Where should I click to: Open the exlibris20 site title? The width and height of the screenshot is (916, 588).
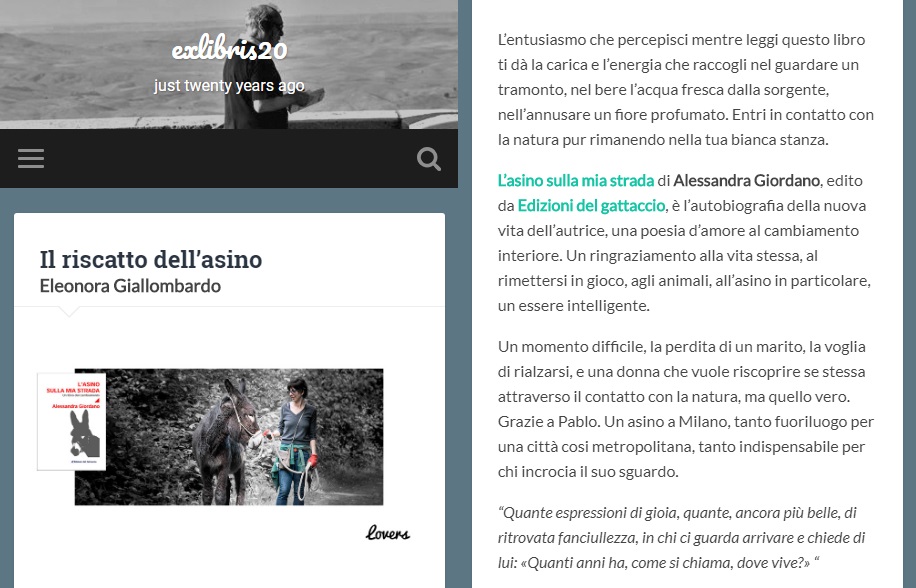(229, 50)
